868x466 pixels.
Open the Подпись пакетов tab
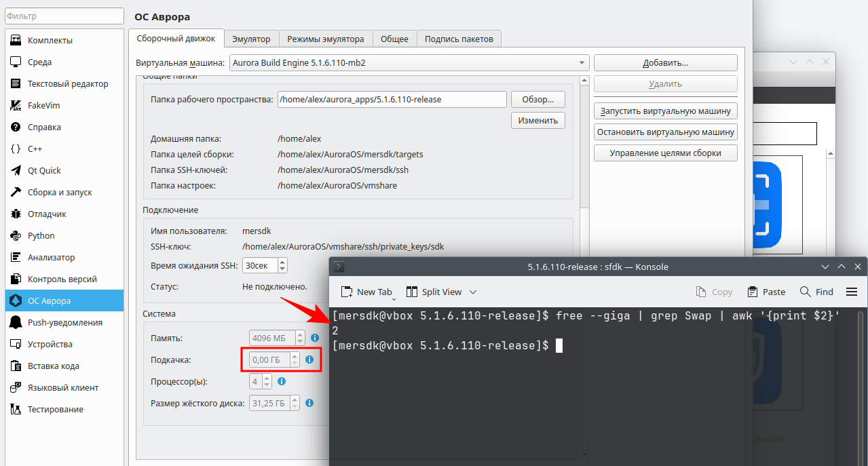coord(459,39)
